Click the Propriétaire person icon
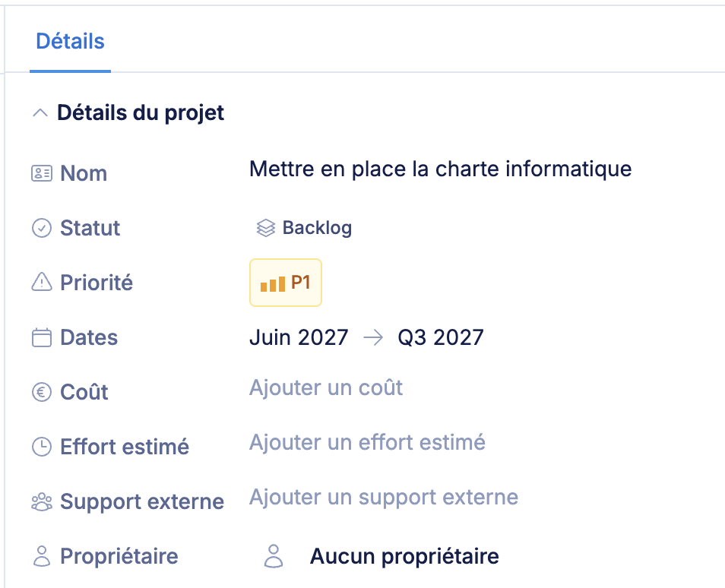The image size is (725, 588). (41, 556)
